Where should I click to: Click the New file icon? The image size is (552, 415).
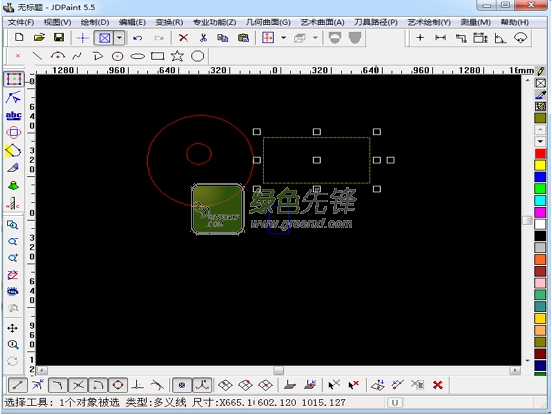(19, 37)
